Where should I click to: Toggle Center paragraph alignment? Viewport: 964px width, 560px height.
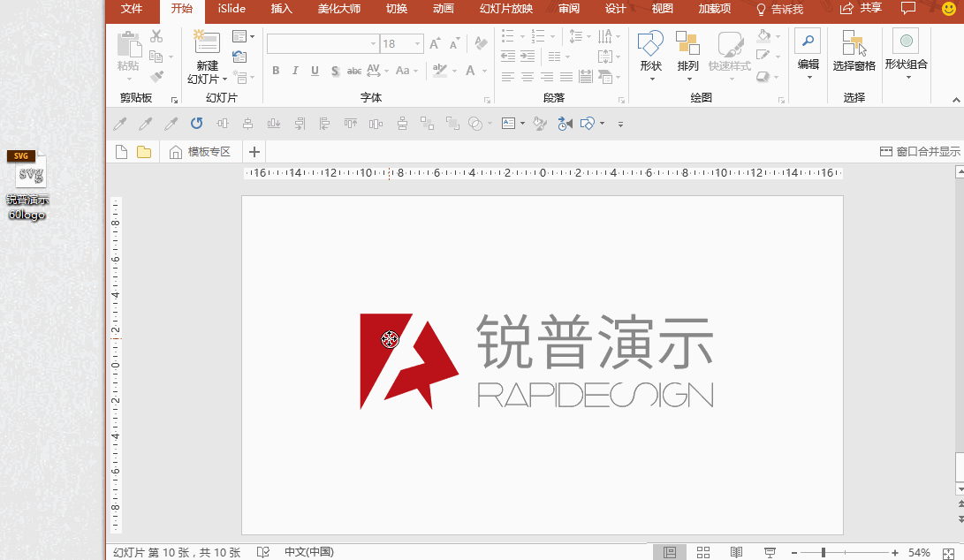click(528, 76)
